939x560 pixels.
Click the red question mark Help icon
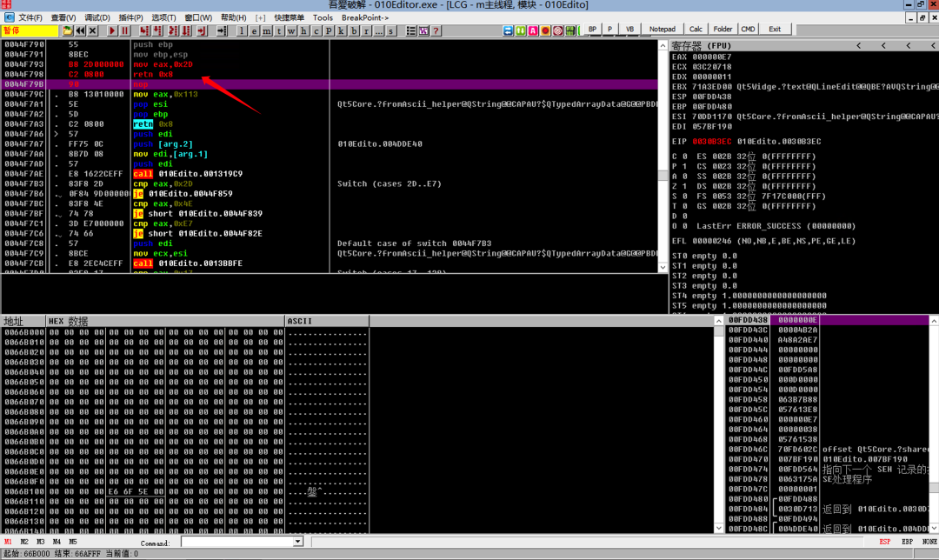(436, 31)
